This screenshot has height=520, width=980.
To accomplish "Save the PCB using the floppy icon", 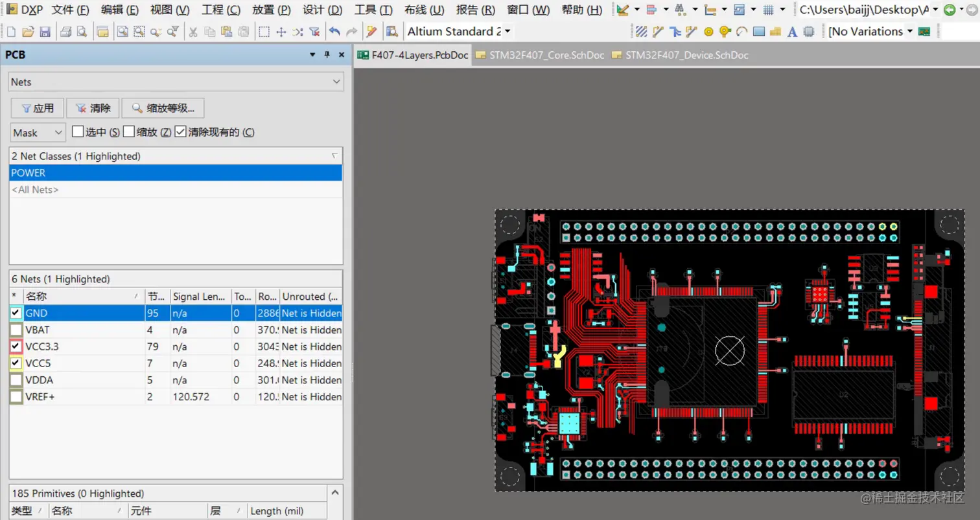I will (45, 31).
